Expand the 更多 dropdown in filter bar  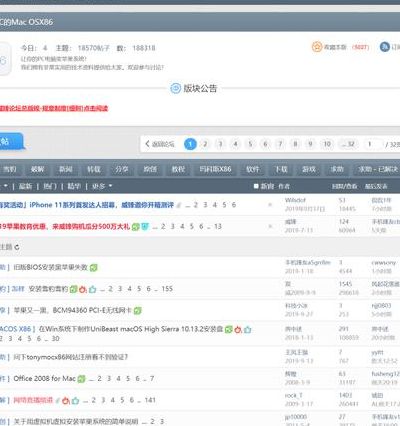pyautogui.click(x=102, y=186)
